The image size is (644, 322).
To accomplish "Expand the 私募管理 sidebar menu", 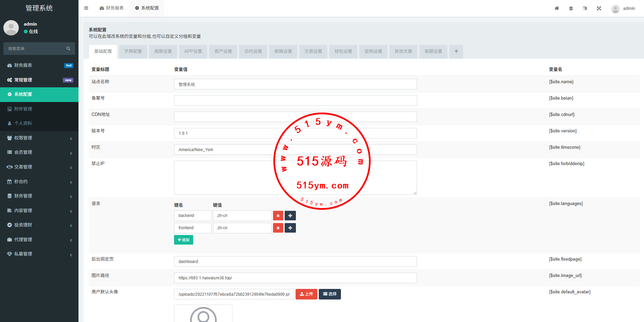I will coord(39,254).
